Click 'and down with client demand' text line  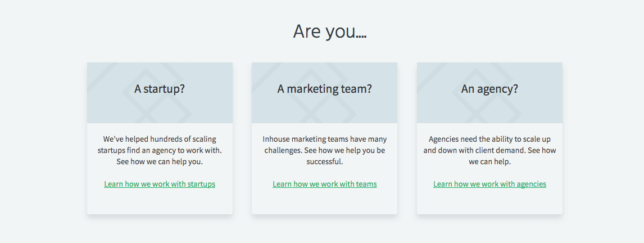coord(474,151)
